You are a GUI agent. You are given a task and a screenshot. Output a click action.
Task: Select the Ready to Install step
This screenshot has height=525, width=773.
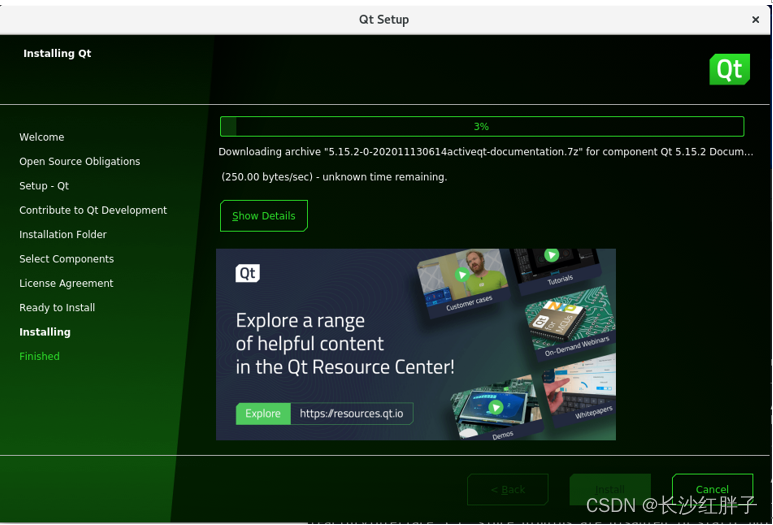57,308
